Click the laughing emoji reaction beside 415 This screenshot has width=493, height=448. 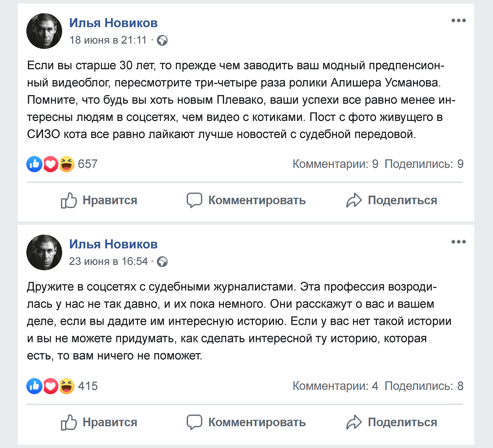pos(67,386)
